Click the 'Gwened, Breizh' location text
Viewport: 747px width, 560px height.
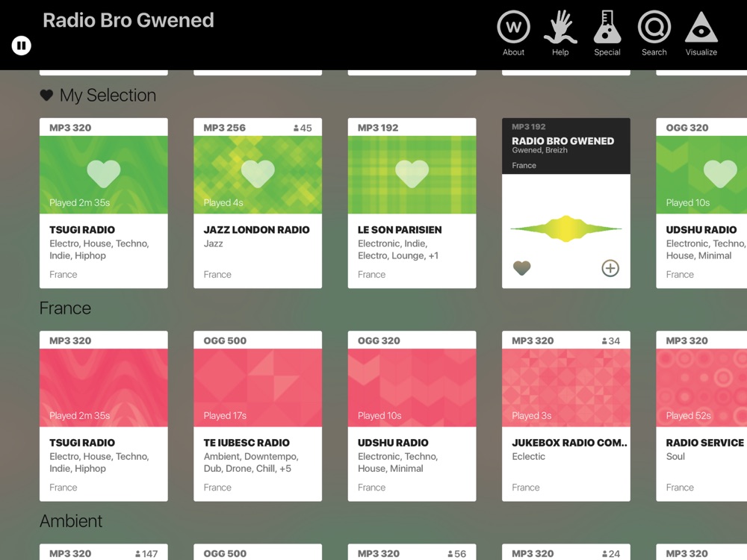[x=539, y=151]
